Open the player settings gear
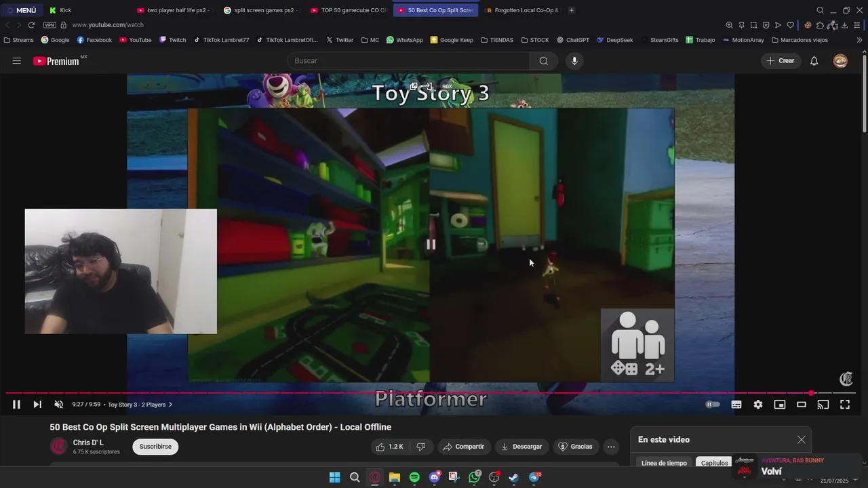The height and width of the screenshot is (488, 868). [758, 405]
